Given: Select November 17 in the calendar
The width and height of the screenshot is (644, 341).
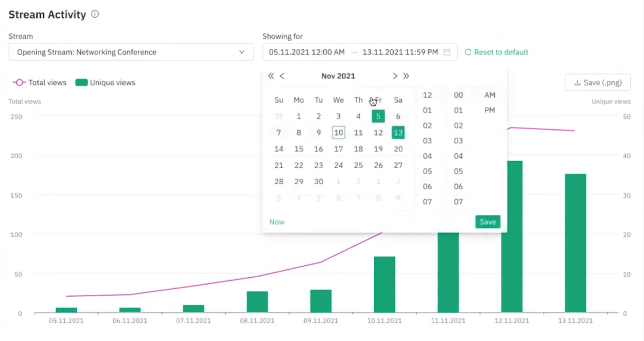Looking at the screenshot, I should tap(338, 149).
